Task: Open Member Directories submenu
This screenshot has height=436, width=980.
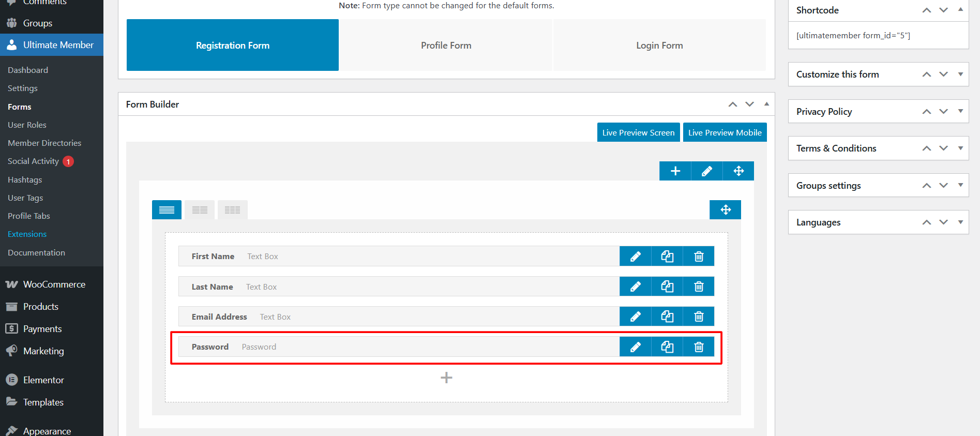Action: coord(44,143)
